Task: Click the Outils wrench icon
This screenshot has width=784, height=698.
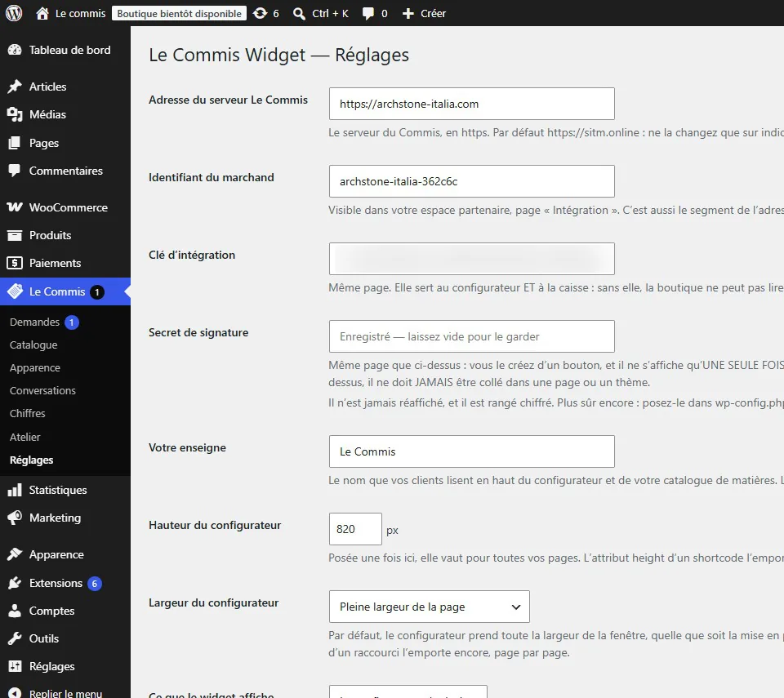Action: click(15, 638)
